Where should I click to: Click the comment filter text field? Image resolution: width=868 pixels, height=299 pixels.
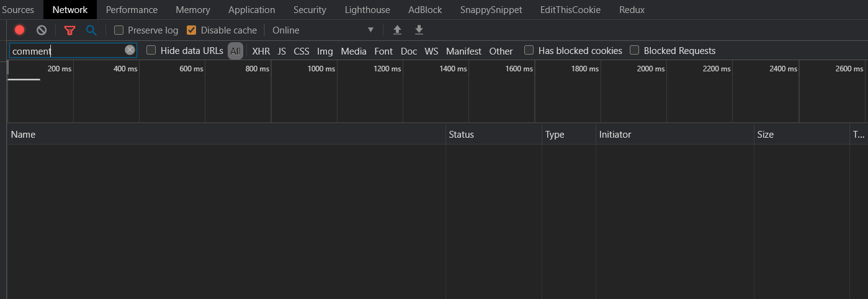click(65, 51)
